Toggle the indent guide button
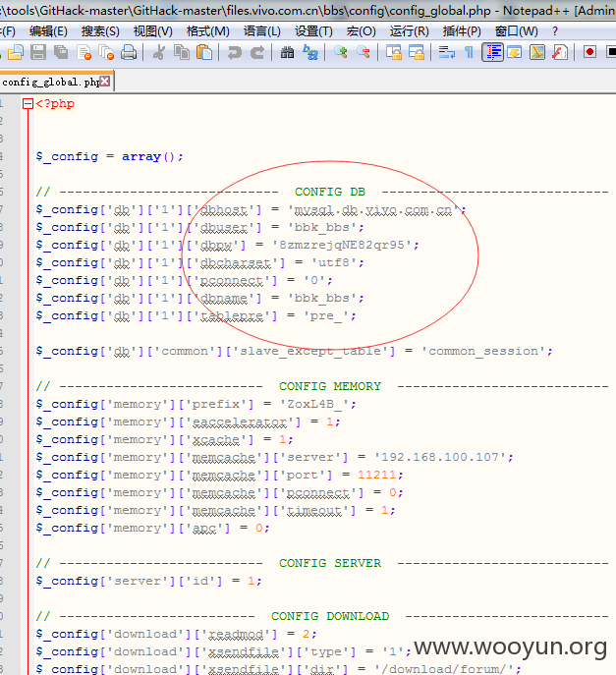 492,52
